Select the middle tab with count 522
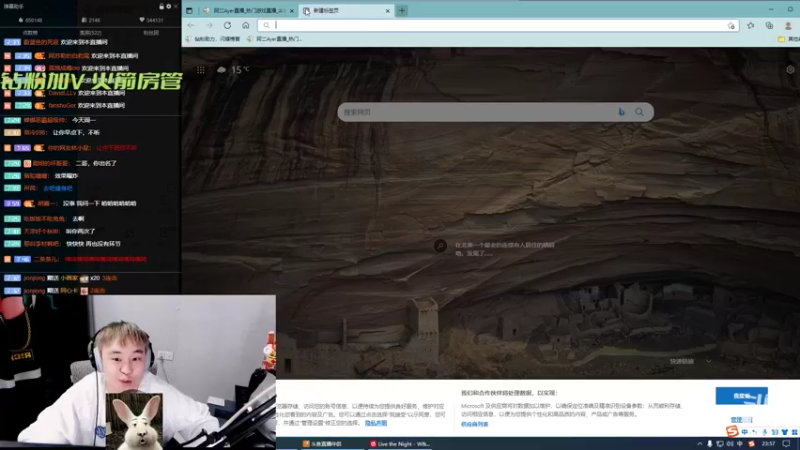Image resolution: width=800 pixels, height=450 pixels. pos(91,33)
